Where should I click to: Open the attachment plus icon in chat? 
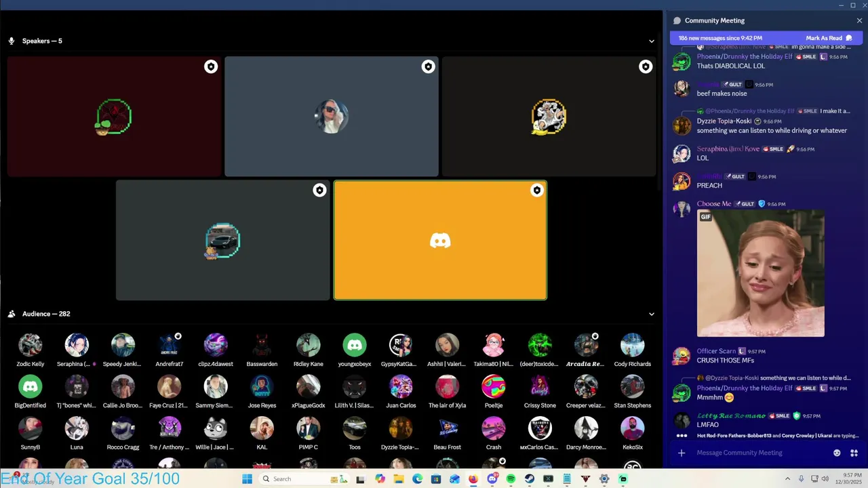click(682, 453)
